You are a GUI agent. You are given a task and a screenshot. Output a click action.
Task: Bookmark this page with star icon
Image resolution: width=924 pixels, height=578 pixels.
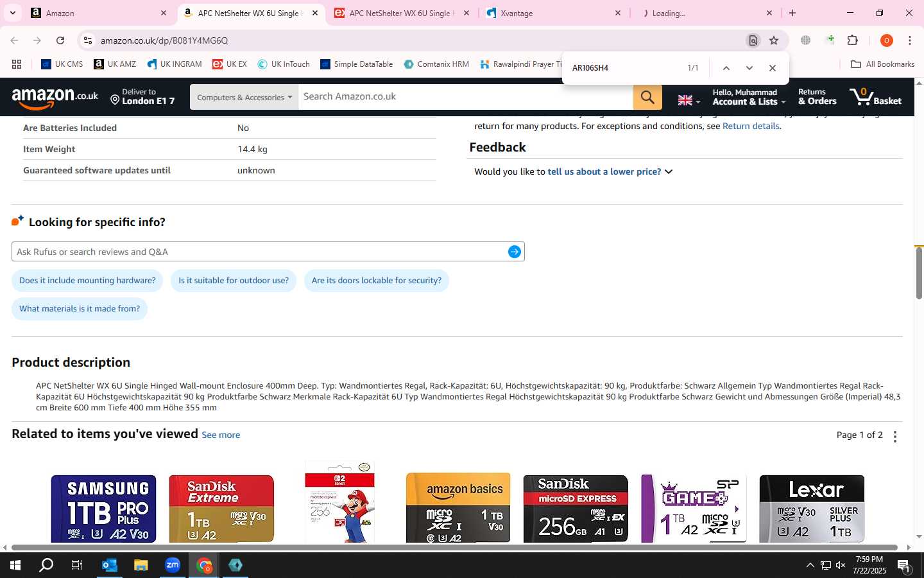pos(774,40)
